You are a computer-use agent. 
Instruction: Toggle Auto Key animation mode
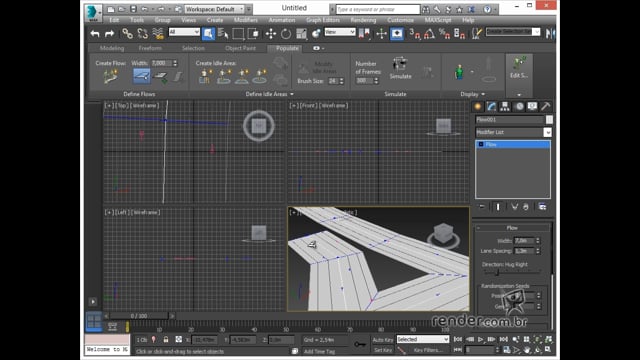[x=382, y=340]
